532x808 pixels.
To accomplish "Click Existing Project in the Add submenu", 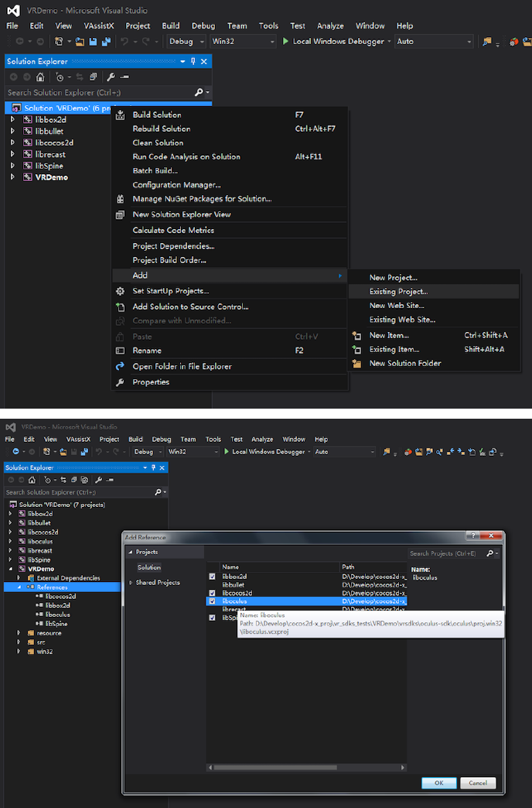I will click(x=434, y=292).
